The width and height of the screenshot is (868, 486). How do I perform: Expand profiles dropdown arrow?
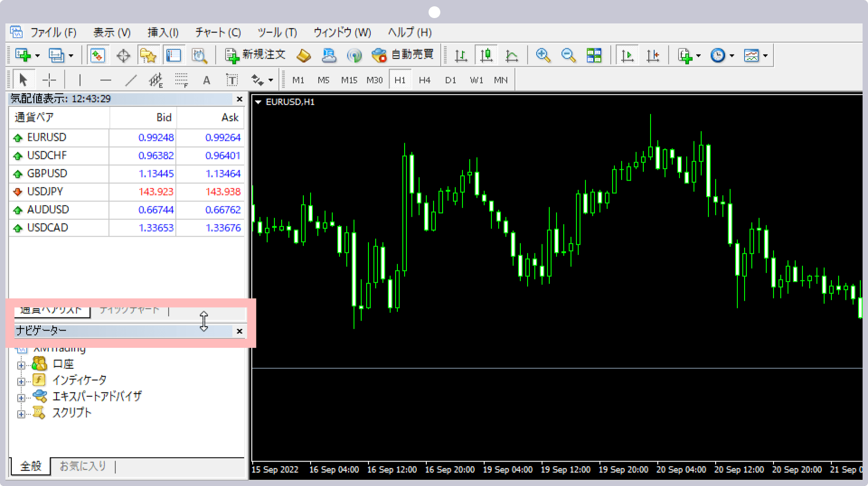(71, 56)
